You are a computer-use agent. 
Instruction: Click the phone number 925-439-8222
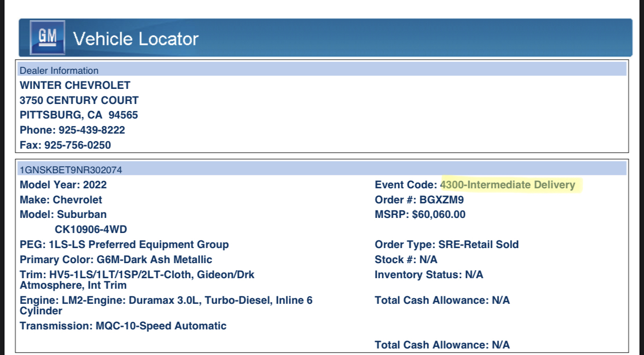pyautogui.click(x=92, y=130)
